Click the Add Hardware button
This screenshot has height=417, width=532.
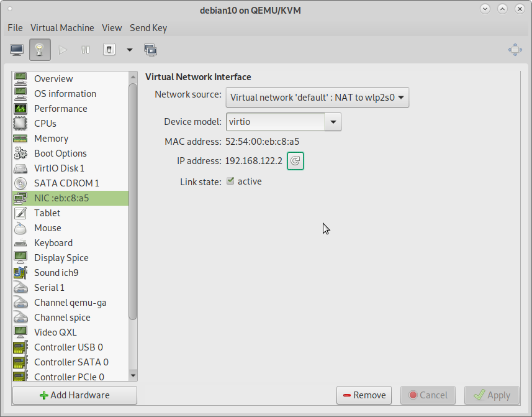[74, 395]
